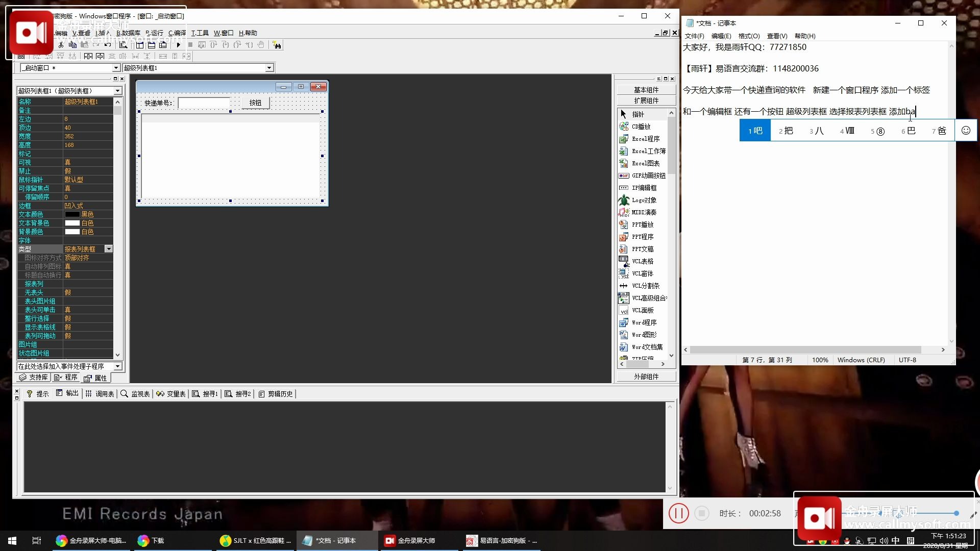Select the CD播放 component icon
The width and height of the screenshot is (980, 551).
coord(624,127)
